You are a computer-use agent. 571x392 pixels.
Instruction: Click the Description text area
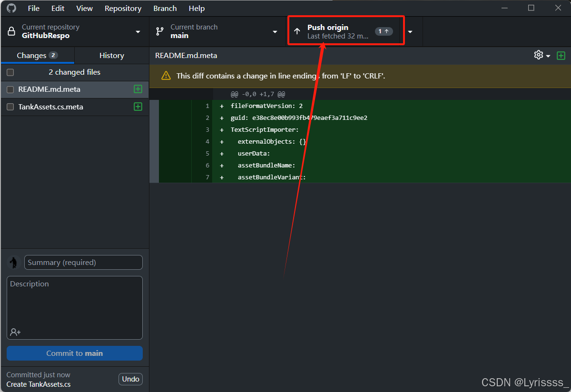(x=75, y=308)
